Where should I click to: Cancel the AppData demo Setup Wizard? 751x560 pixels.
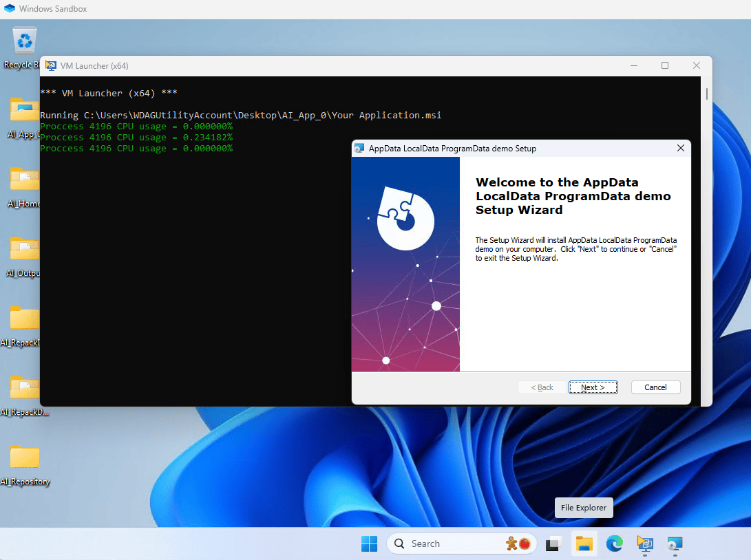pyautogui.click(x=655, y=387)
